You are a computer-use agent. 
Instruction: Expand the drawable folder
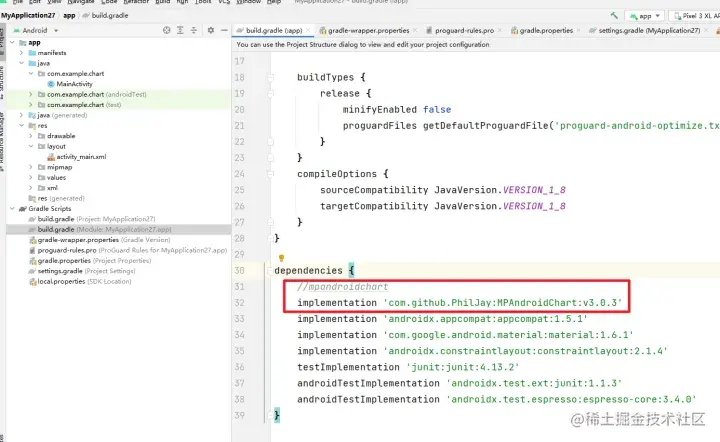[31, 136]
